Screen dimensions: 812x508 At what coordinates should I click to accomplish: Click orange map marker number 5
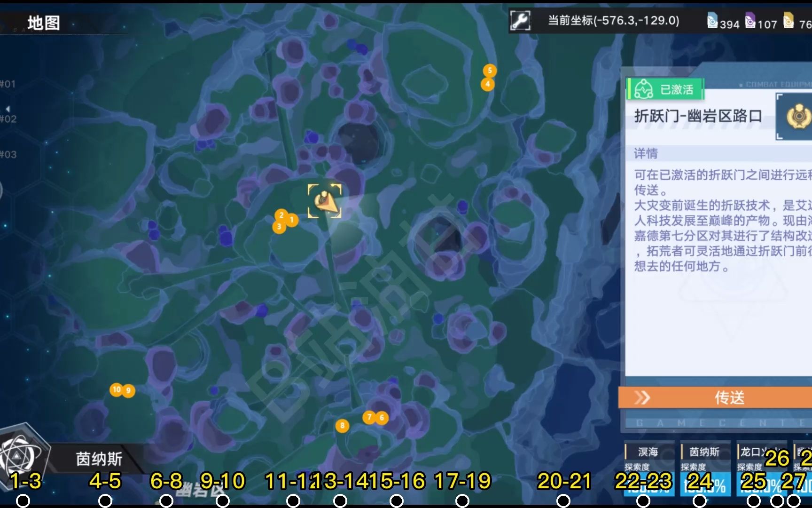(490, 71)
